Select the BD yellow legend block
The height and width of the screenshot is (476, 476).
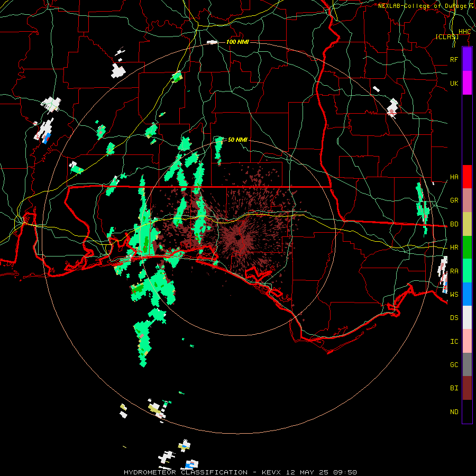[x=467, y=224]
